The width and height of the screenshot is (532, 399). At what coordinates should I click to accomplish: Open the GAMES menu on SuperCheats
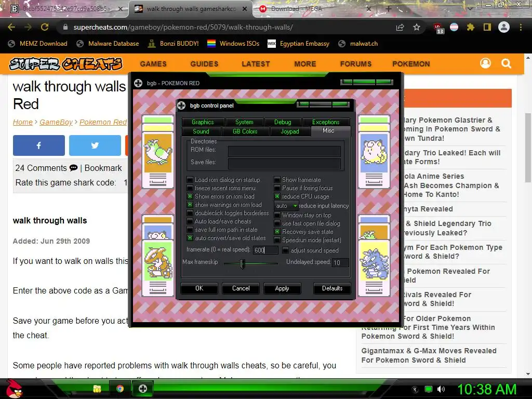153,64
